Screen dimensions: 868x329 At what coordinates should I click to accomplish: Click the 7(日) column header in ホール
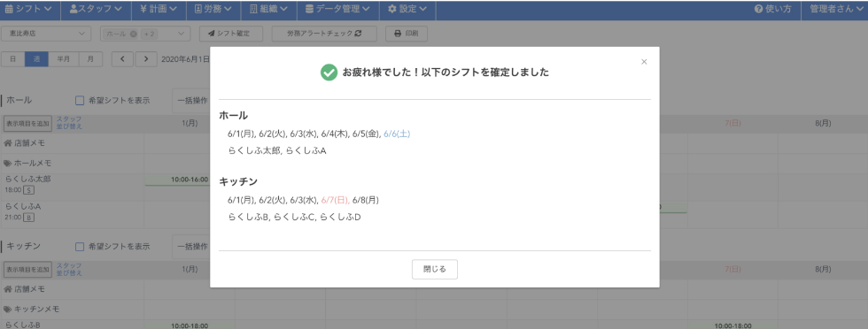click(x=733, y=123)
